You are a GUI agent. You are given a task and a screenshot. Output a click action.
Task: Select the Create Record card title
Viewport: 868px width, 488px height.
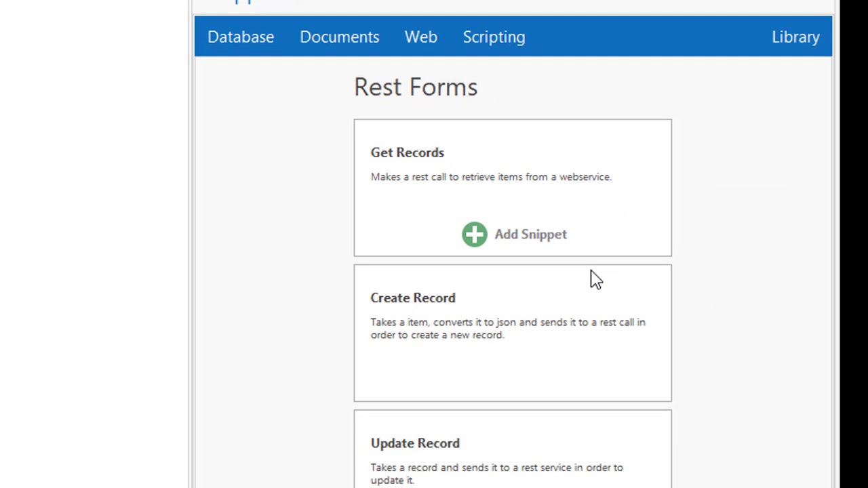pyautogui.click(x=412, y=298)
